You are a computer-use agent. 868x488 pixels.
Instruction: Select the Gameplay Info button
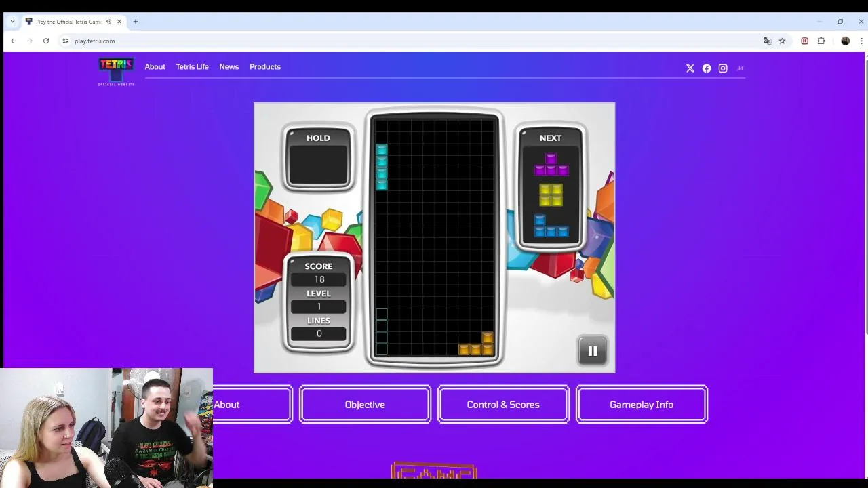point(642,405)
